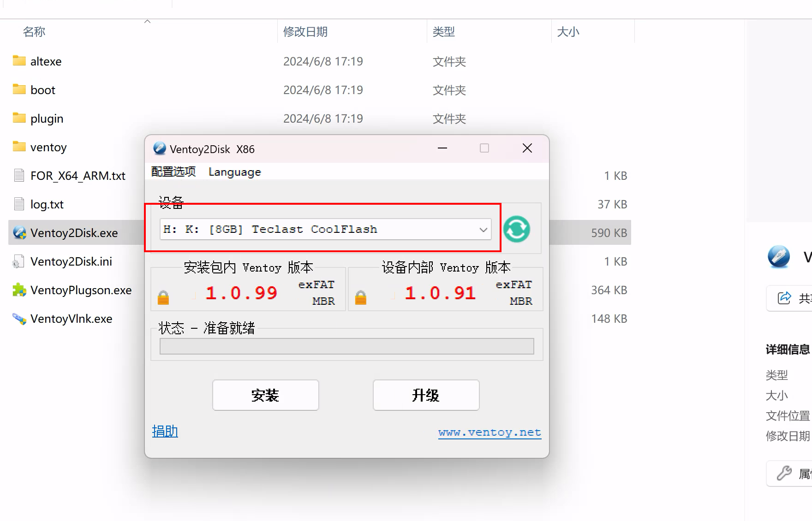Open the 捐助 donation link
812x521 pixels.
(x=165, y=431)
